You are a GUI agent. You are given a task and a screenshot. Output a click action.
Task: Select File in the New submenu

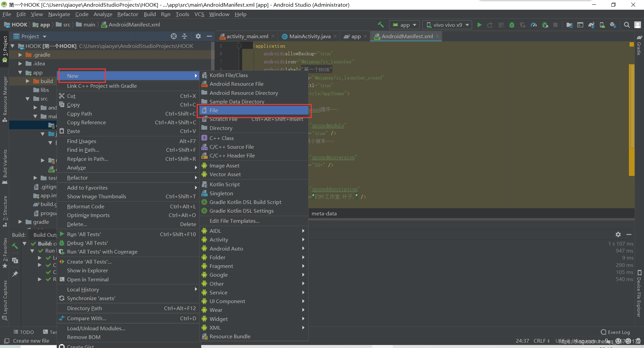point(254,110)
